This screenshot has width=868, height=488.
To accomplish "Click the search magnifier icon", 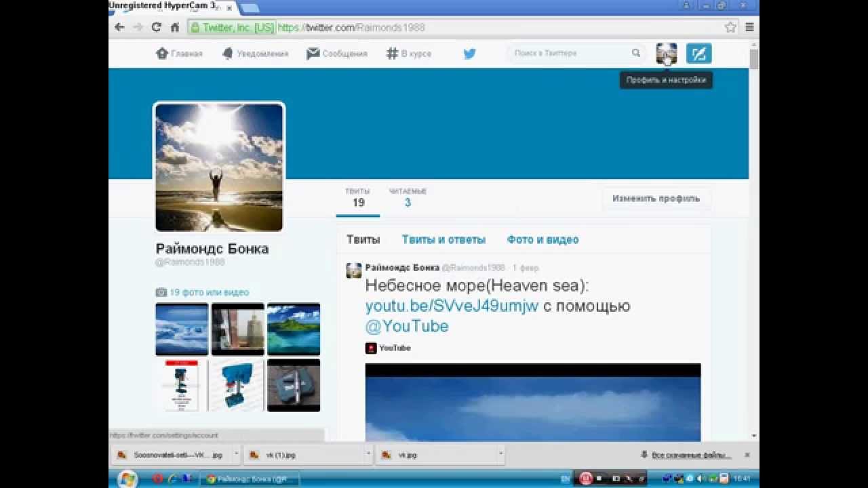I will click(x=635, y=53).
